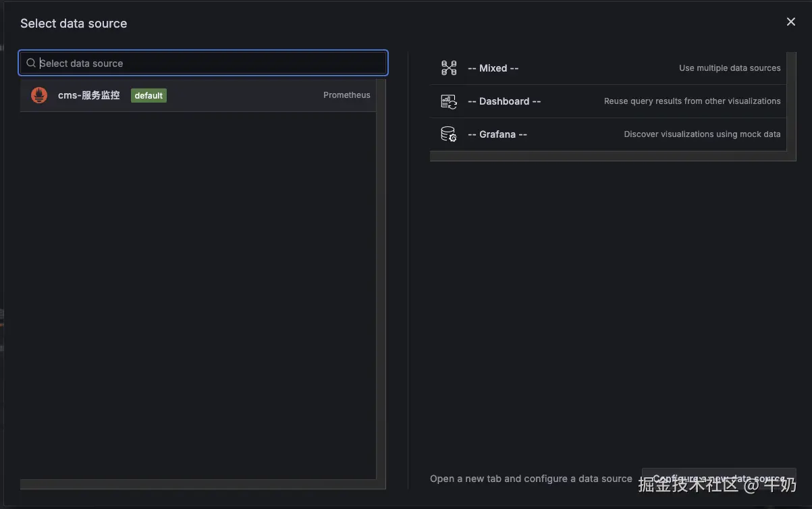Click the Prometheus flame icon next to cms-服务监控

point(38,95)
